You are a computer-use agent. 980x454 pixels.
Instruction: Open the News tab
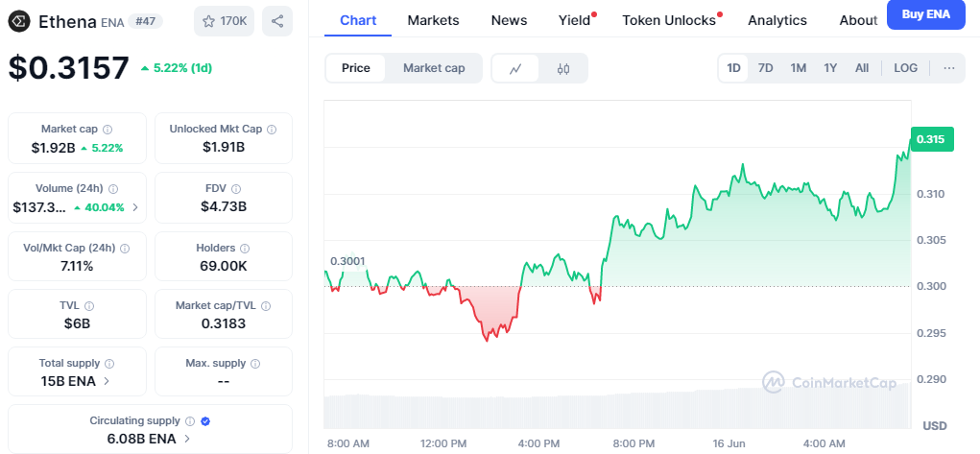tap(509, 21)
